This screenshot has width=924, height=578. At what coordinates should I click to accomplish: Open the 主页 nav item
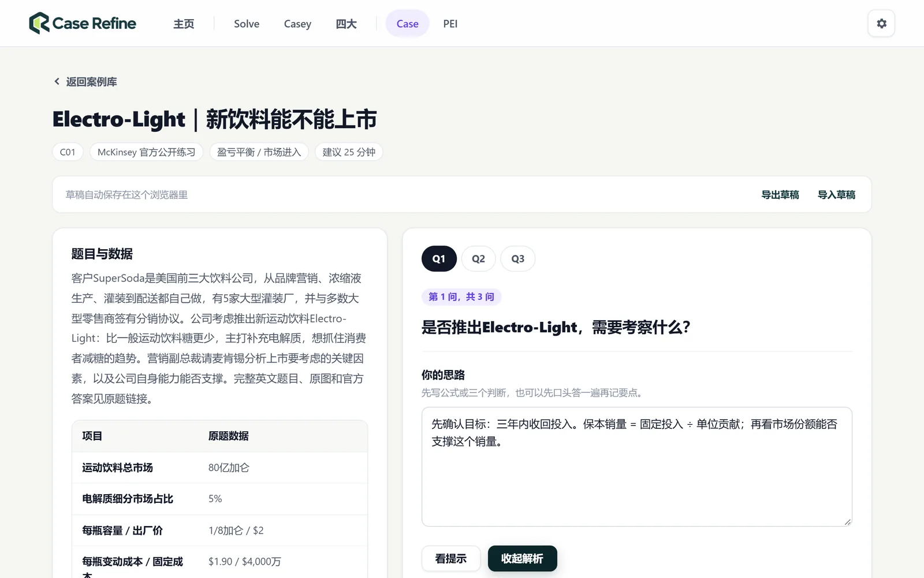pyautogui.click(x=184, y=24)
